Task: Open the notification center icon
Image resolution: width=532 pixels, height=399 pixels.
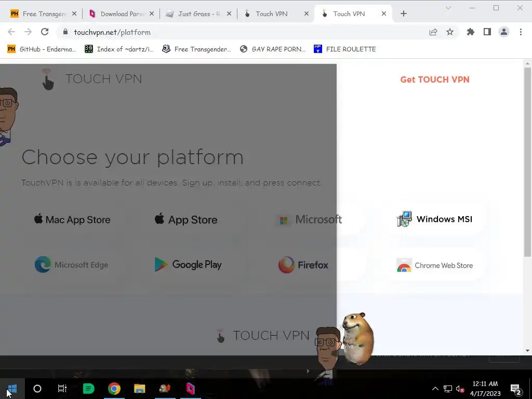Action: tap(516, 389)
